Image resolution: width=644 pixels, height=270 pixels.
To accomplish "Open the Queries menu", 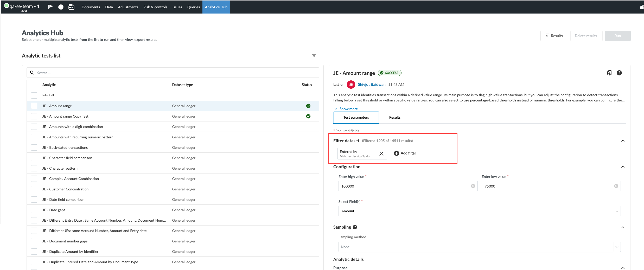I will point(194,7).
